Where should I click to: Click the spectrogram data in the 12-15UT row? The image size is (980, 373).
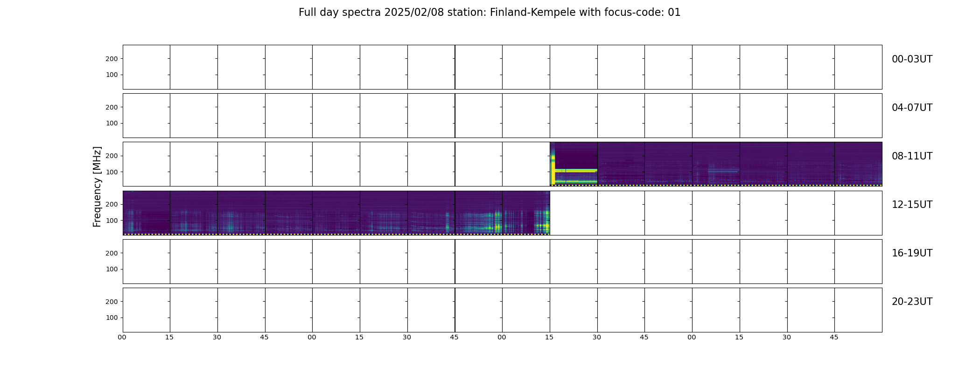(x=336, y=213)
